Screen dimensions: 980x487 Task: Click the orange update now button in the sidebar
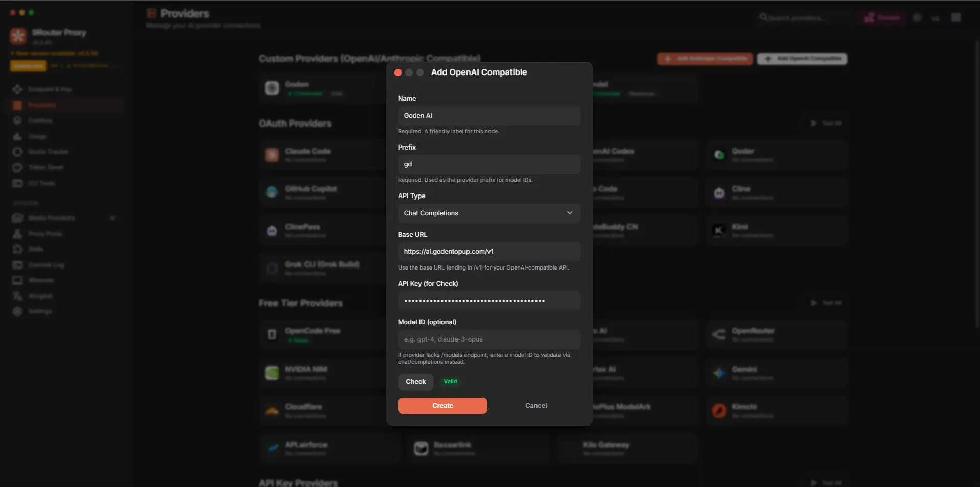click(x=28, y=66)
